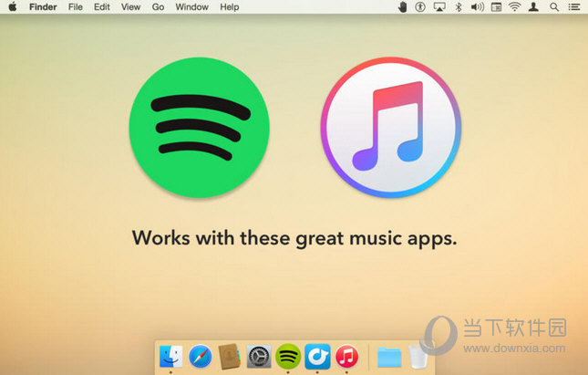Open Contacts from the Dock
The image size is (588, 375).
coord(229,356)
